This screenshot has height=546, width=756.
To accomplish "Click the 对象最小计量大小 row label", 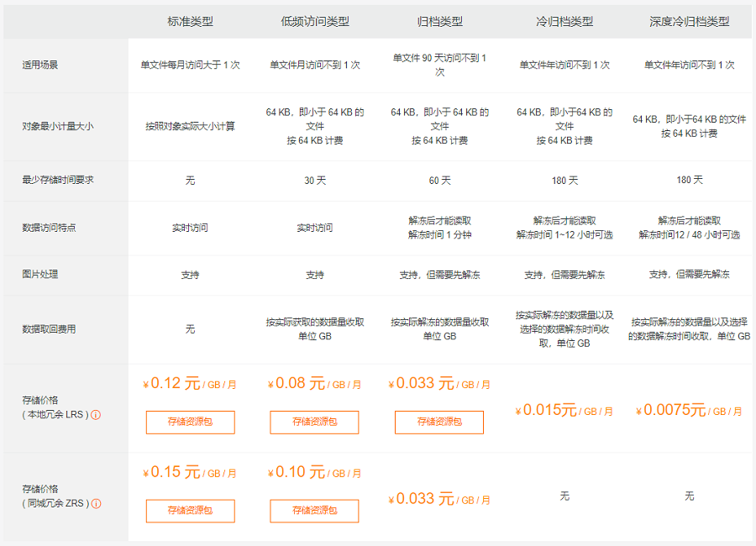I will click(58, 126).
